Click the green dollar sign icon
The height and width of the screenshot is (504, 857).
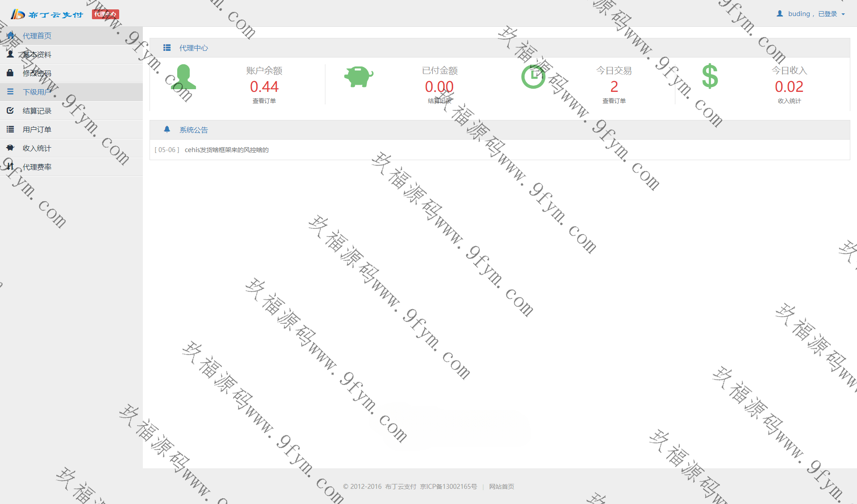710,76
